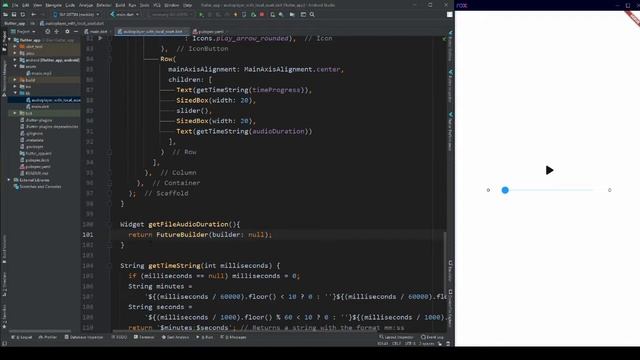Open the Database Inspector tool window
This screenshot has height=360, width=640.
(x=84, y=338)
